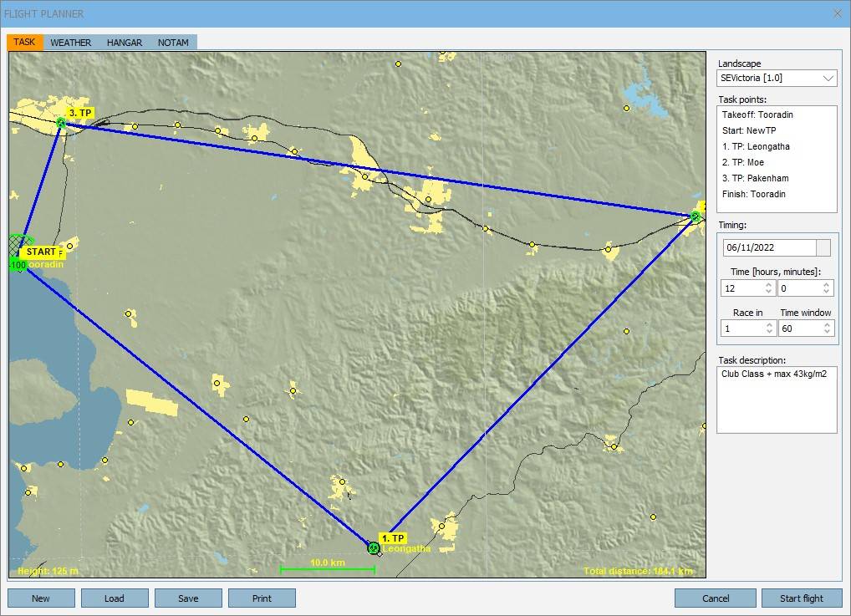
Task: Increase the Race in value
Action: tap(768, 325)
